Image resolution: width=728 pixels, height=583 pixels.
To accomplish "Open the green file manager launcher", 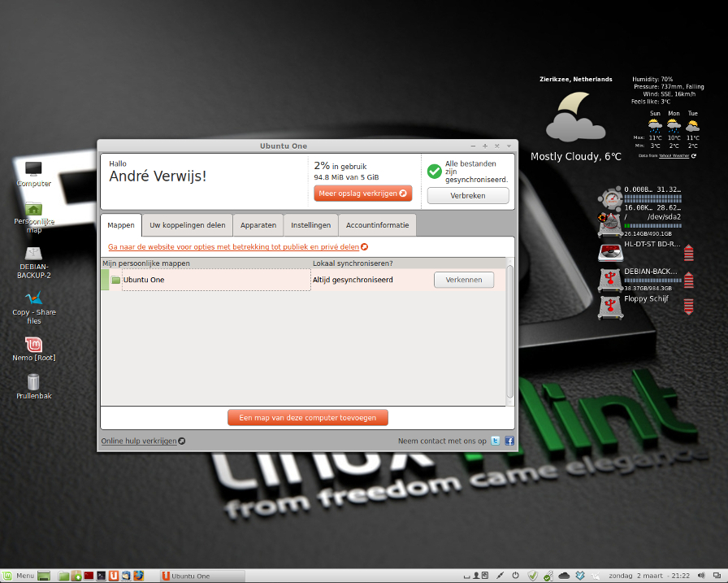I will (x=63, y=576).
